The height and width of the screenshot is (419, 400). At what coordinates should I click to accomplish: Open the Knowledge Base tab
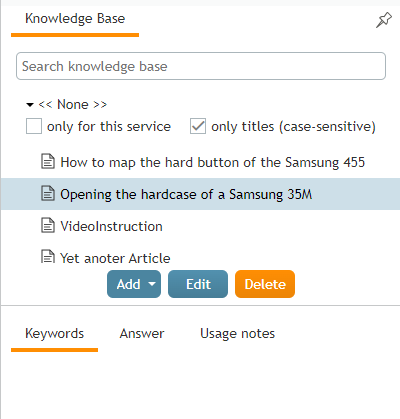[75, 19]
